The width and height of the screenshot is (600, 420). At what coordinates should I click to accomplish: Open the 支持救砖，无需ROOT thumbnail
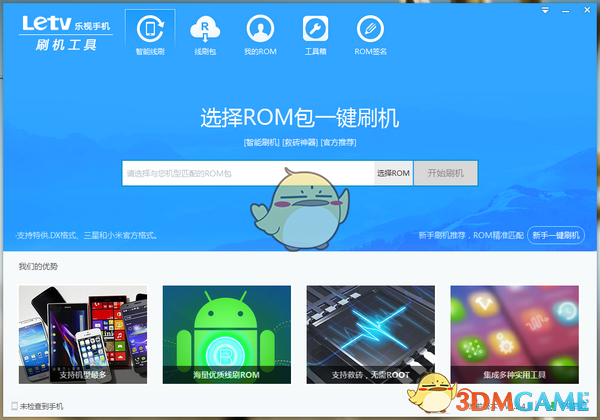coord(370,335)
